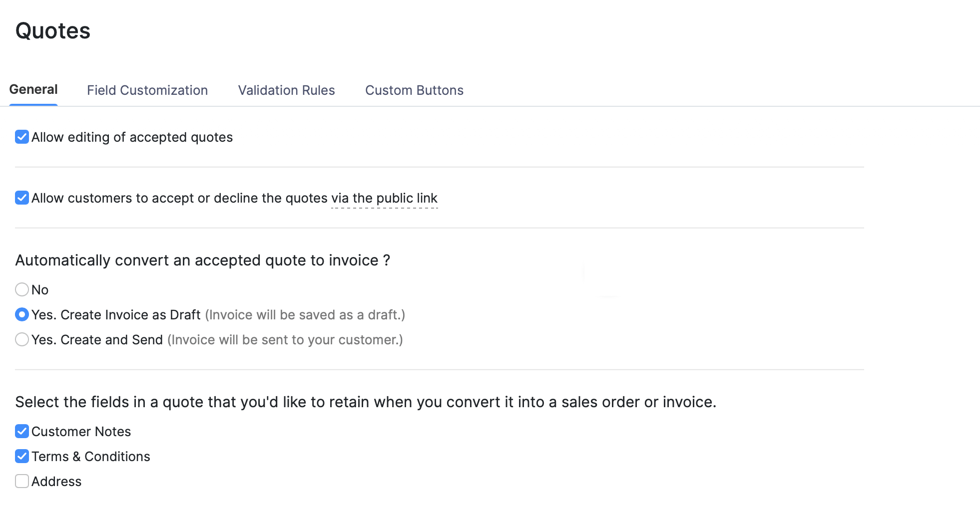
Task: Click the 'Address' label text
Action: point(56,482)
